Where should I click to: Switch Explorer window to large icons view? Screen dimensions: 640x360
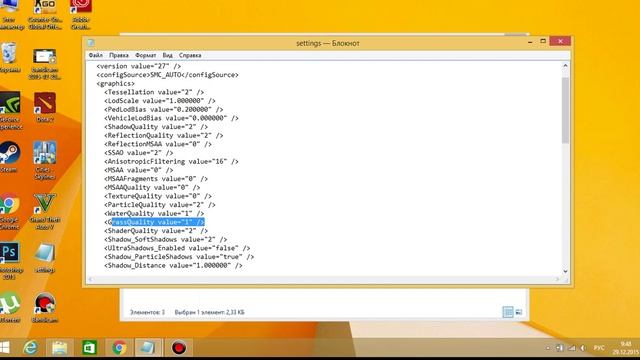(519, 312)
